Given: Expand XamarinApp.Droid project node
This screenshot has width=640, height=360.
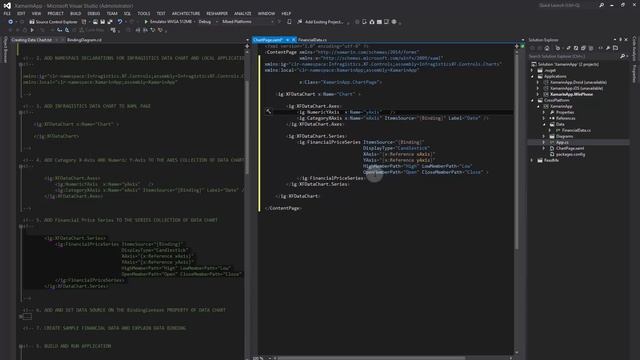Looking at the screenshot, I should coord(537,82).
